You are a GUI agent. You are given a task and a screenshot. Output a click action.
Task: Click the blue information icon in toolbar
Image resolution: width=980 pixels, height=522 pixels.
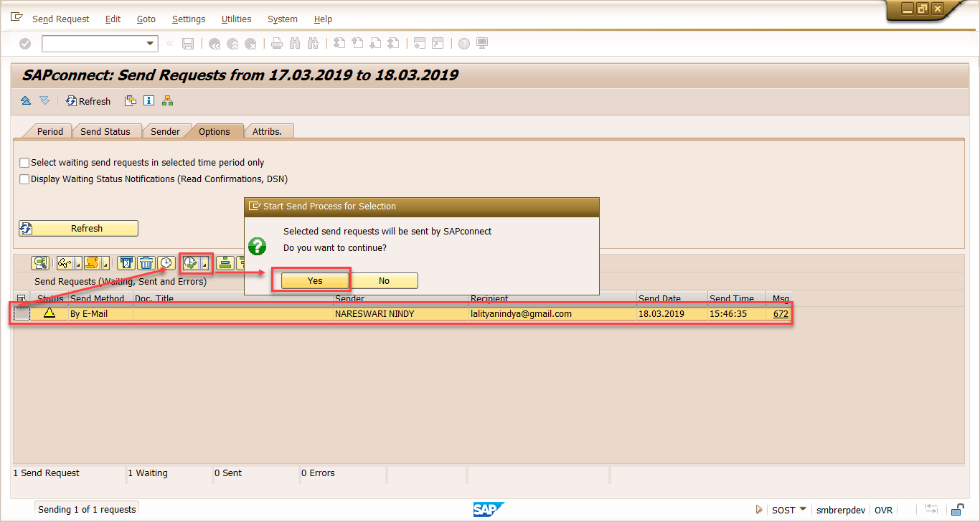(x=149, y=101)
